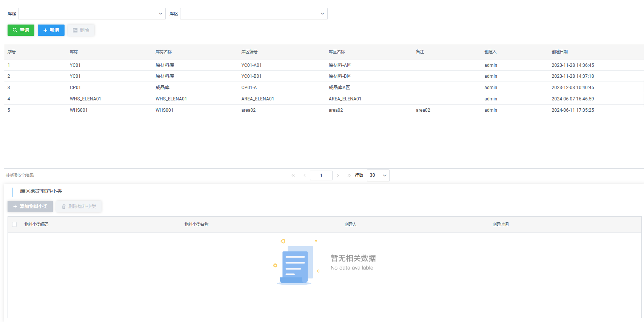
Task: Click the green 查询 search button
Action: (x=21, y=30)
